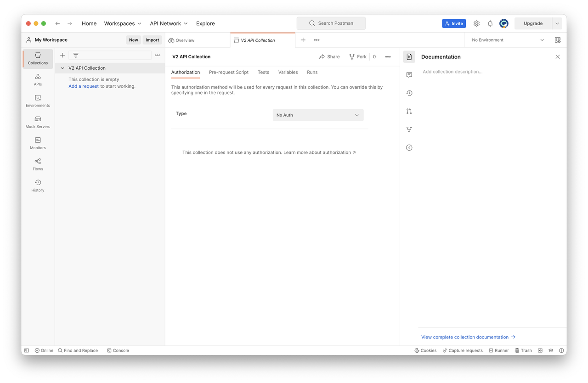Expand the Upgrade button's arrow menu
This screenshot has width=588, height=383.
(x=557, y=23)
